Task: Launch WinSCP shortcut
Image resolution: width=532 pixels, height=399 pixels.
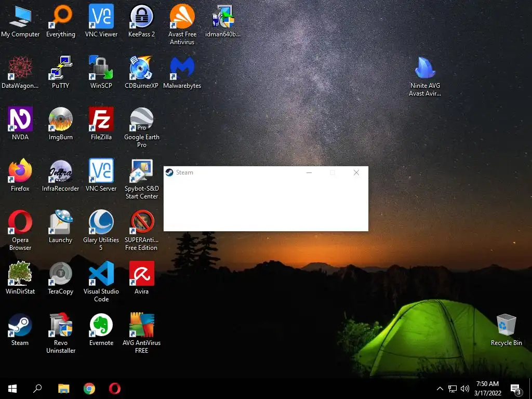Action: point(101,72)
